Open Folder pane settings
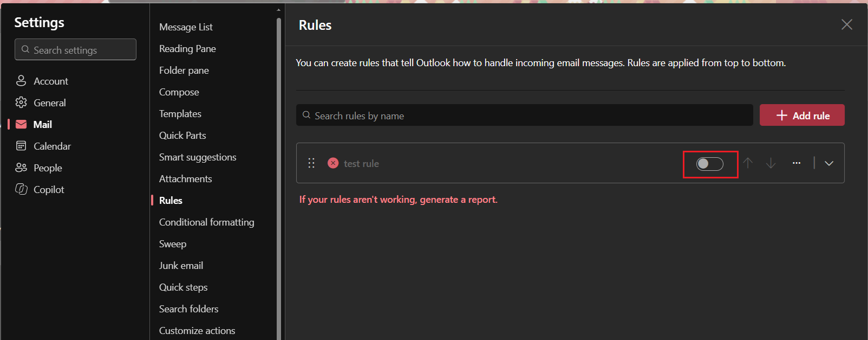Screen dimensions: 868x340 [184, 70]
